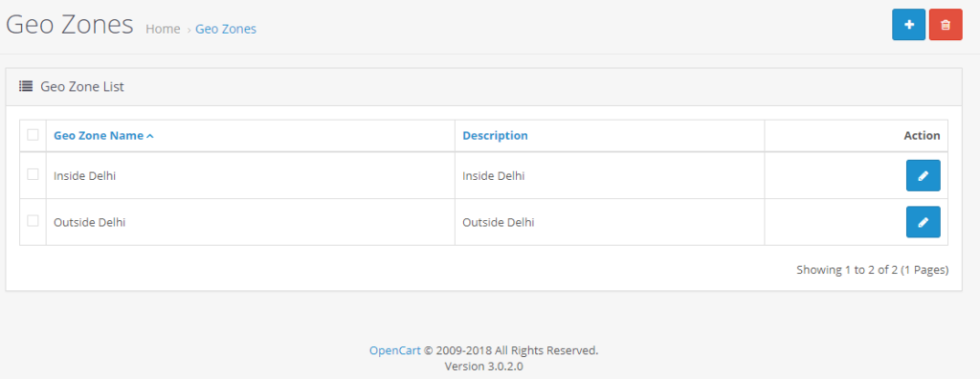Edit Inside Delhi with the pencil icon
This screenshot has width=980, height=379.
click(x=924, y=176)
